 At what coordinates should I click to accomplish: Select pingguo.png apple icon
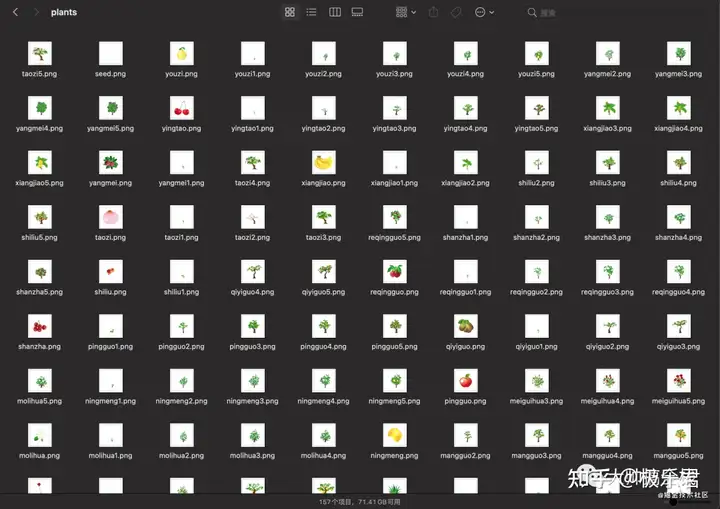tap(466, 381)
